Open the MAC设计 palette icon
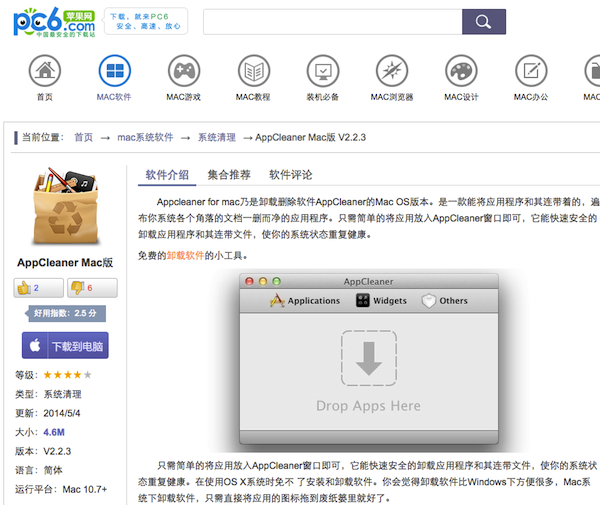This screenshot has width=600, height=505. coord(461,71)
